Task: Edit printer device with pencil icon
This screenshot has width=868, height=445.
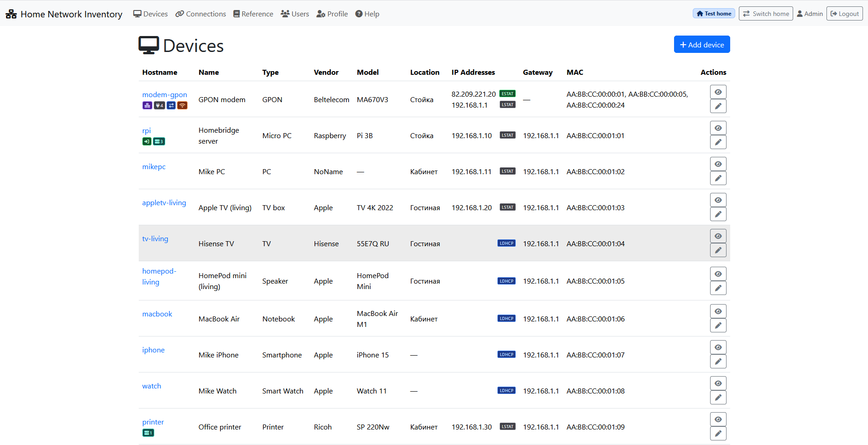Action: click(x=718, y=434)
